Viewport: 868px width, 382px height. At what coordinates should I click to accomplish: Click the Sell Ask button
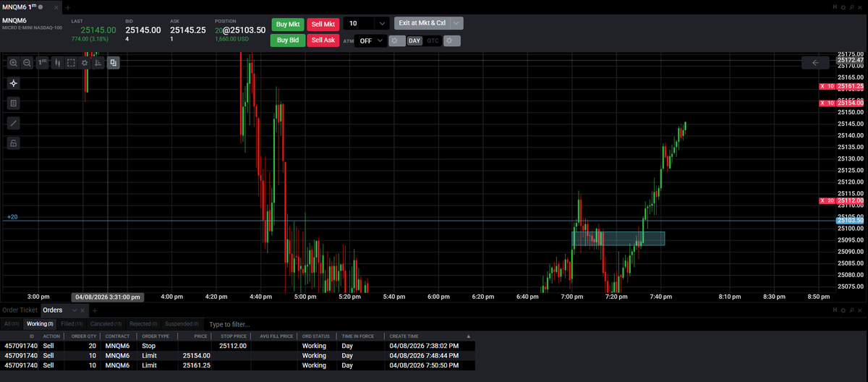coord(323,41)
